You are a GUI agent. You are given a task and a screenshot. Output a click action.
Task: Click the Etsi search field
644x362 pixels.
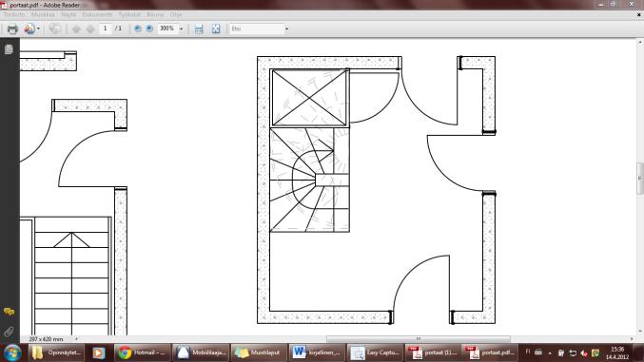click(256, 29)
